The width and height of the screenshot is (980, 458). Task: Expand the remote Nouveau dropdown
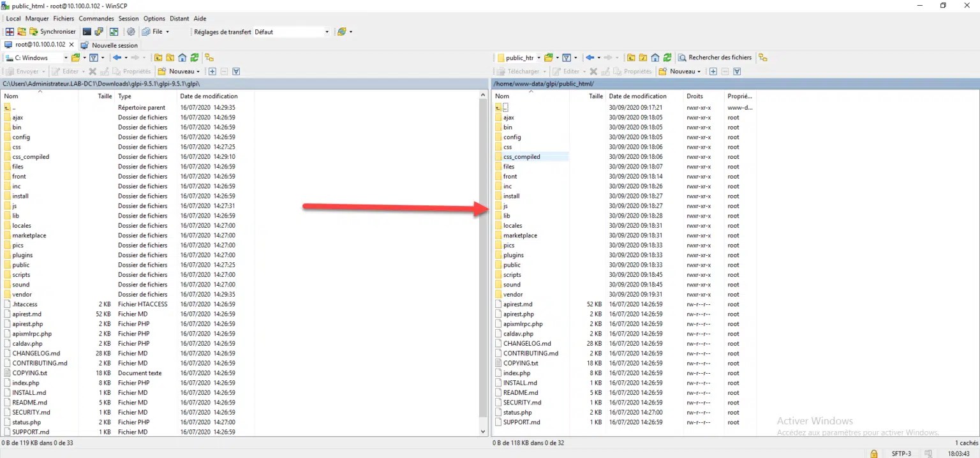[699, 71]
